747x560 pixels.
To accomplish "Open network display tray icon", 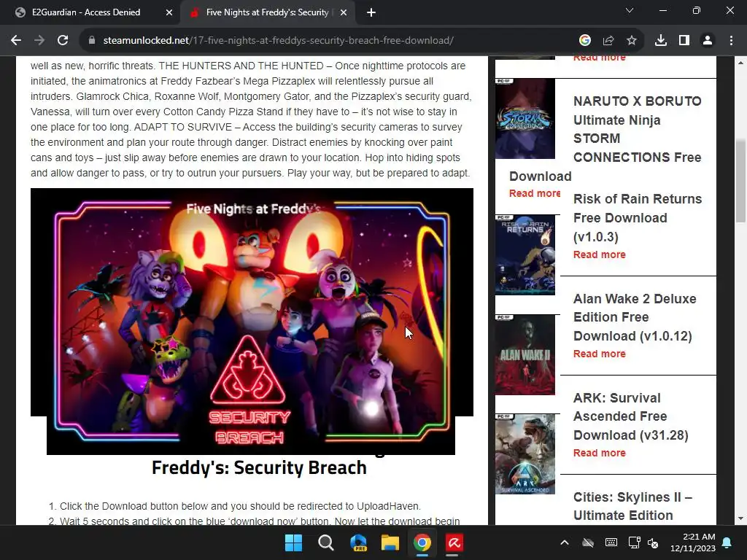I will (x=634, y=542).
